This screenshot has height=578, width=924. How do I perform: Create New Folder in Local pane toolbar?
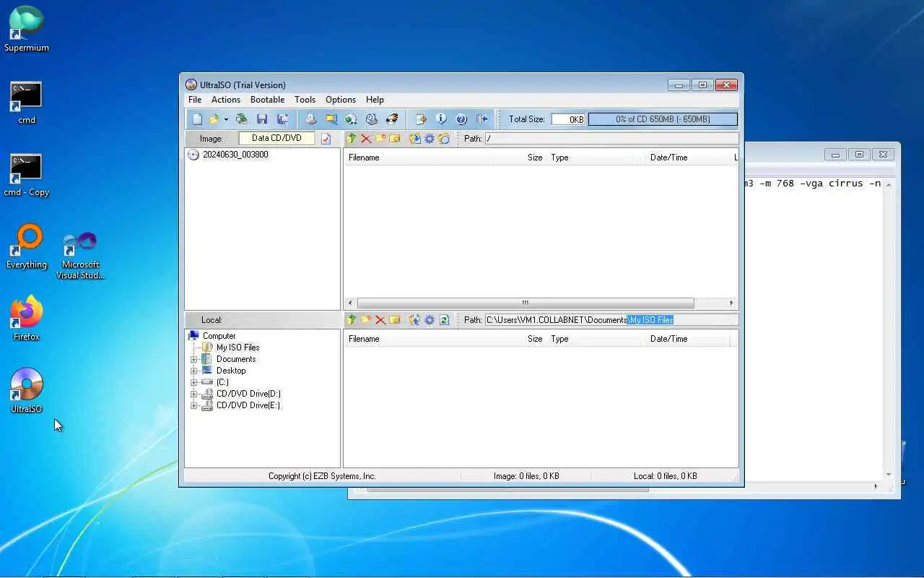tap(366, 320)
